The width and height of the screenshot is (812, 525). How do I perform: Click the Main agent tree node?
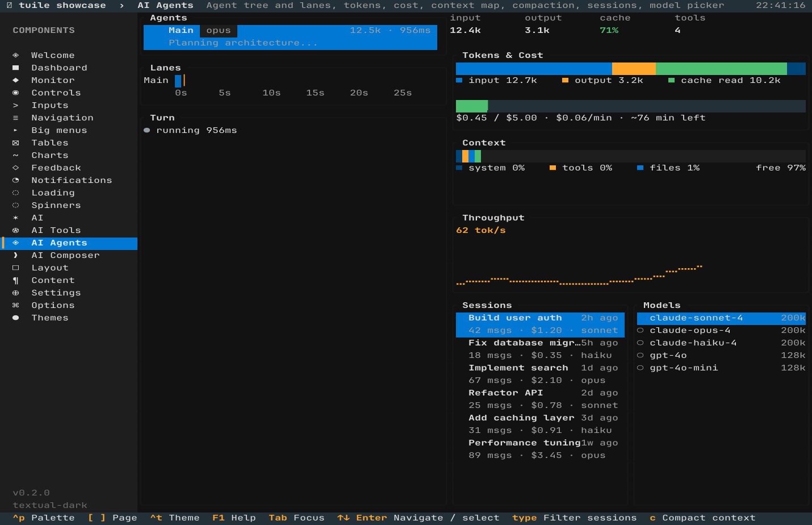(290, 37)
